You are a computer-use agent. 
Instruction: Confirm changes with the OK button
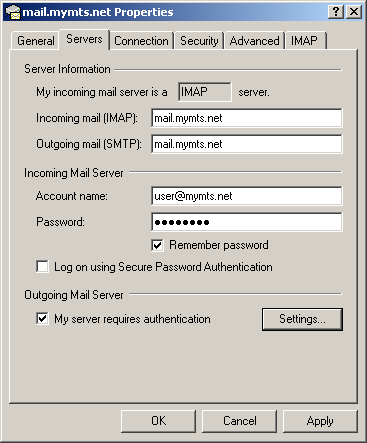tap(158, 421)
